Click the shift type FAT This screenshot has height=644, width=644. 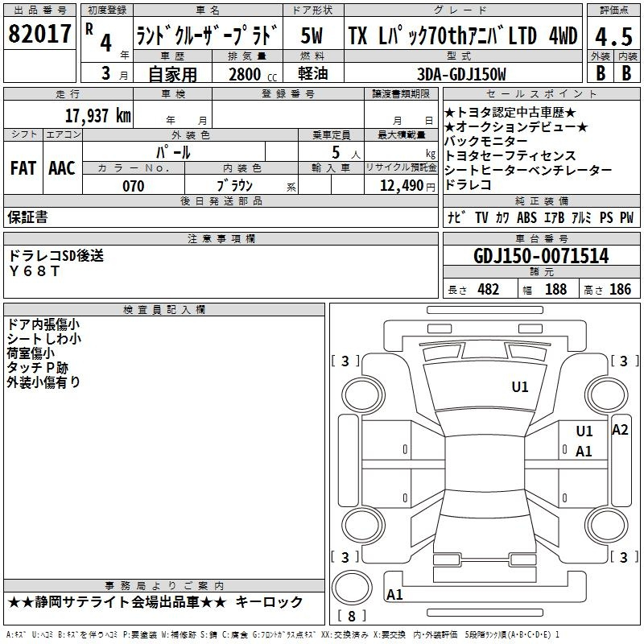[23, 168]
